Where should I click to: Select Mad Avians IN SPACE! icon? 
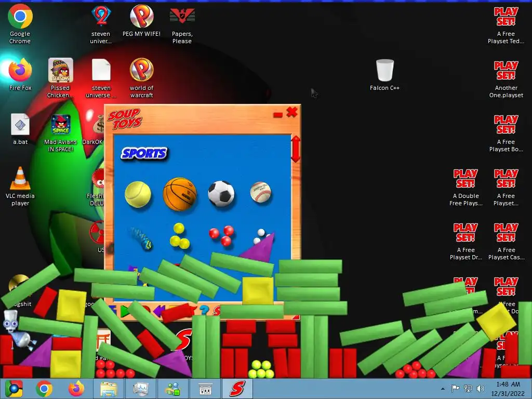(x=60, y=132)
